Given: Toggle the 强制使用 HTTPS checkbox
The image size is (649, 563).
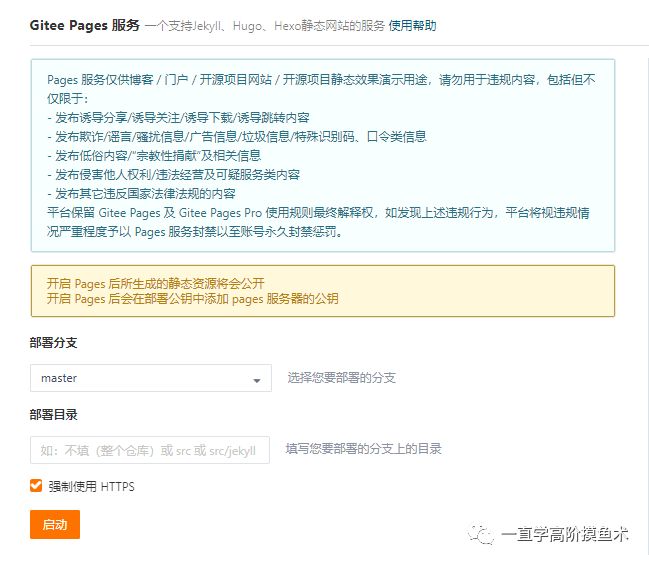Looking at the screenshot, I should 36,486.
